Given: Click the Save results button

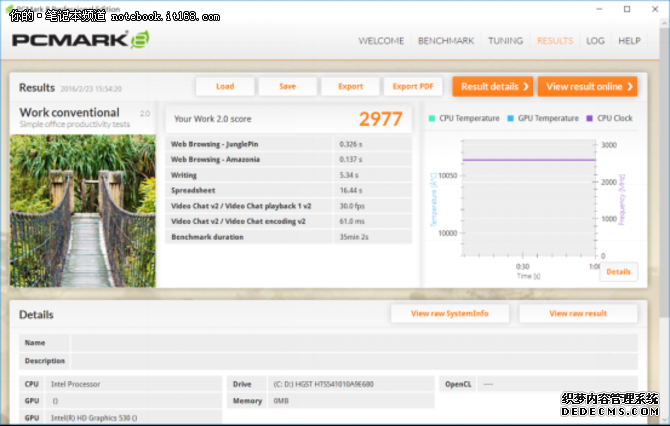Looking at the screenshot, I should click(288, 86).
